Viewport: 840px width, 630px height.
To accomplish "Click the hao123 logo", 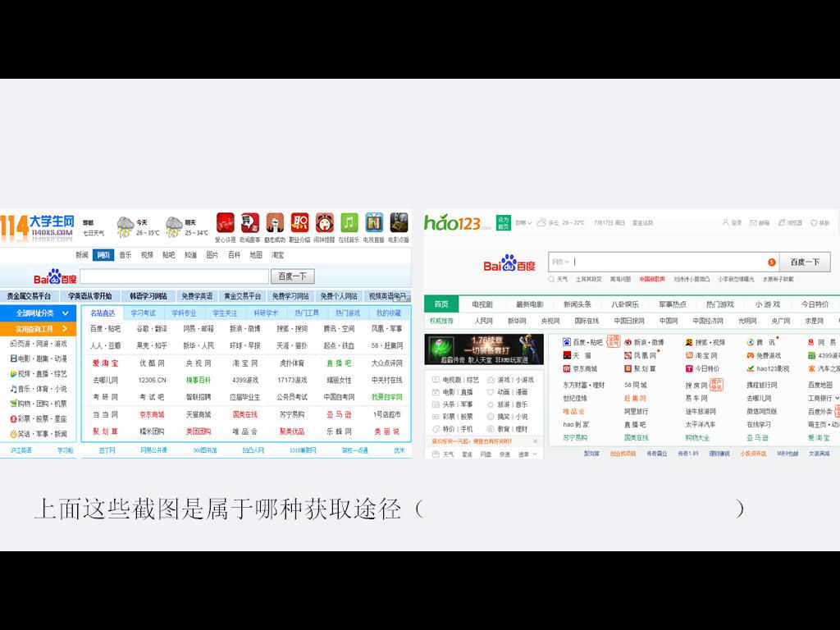I will (458, 222).
